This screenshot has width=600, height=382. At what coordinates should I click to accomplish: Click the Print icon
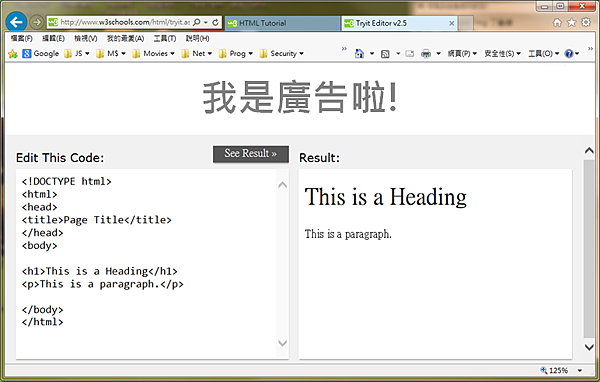[x=426, y=54]
